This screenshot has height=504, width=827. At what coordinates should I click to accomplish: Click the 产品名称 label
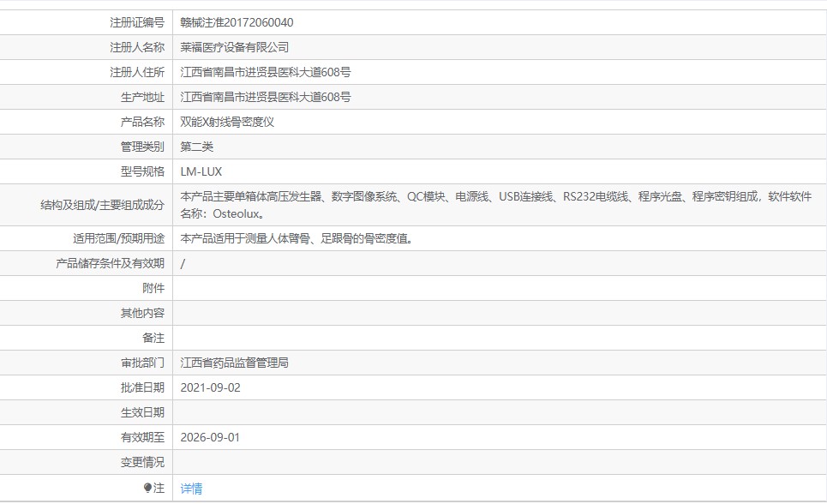click(x=142, y=122)
